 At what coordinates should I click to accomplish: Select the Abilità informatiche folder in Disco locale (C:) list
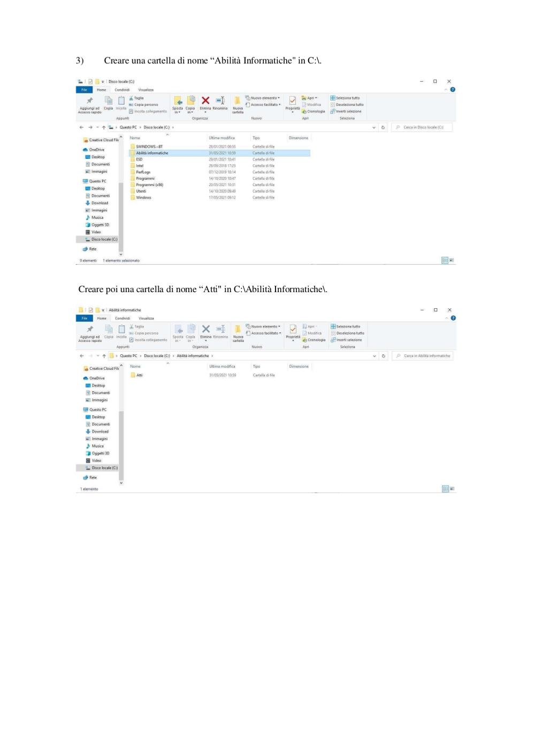(x=219, y=153)
